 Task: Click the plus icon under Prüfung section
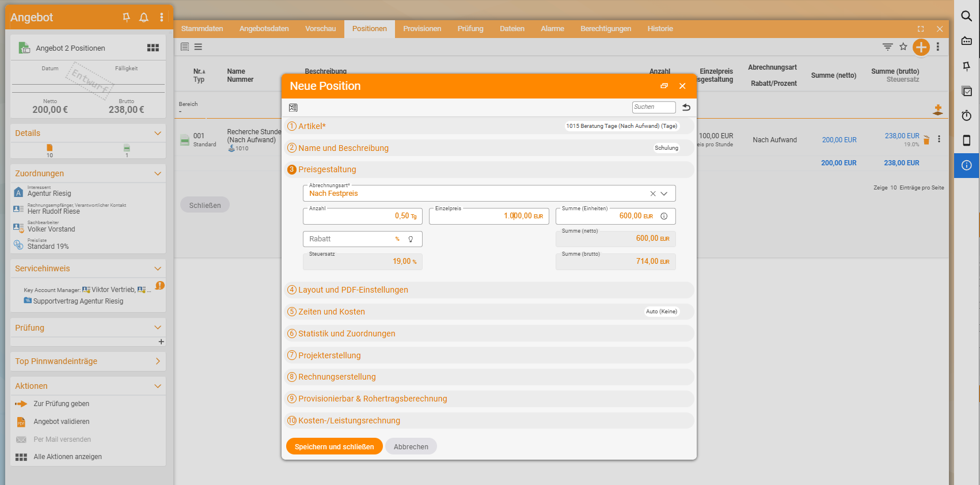click(161, 342)
